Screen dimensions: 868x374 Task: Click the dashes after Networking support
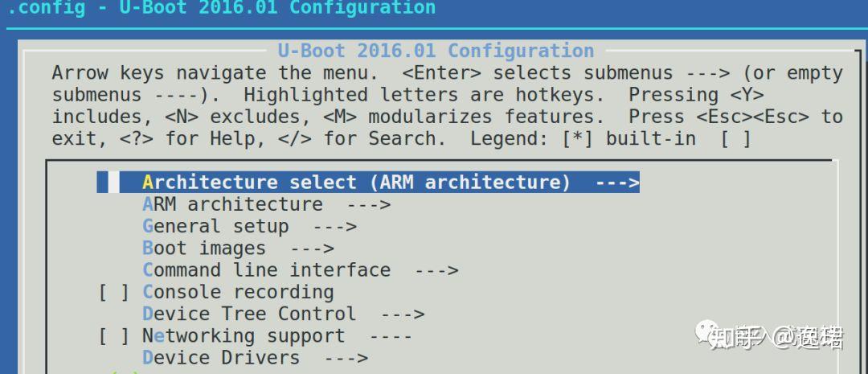click(x=391, y=335)
